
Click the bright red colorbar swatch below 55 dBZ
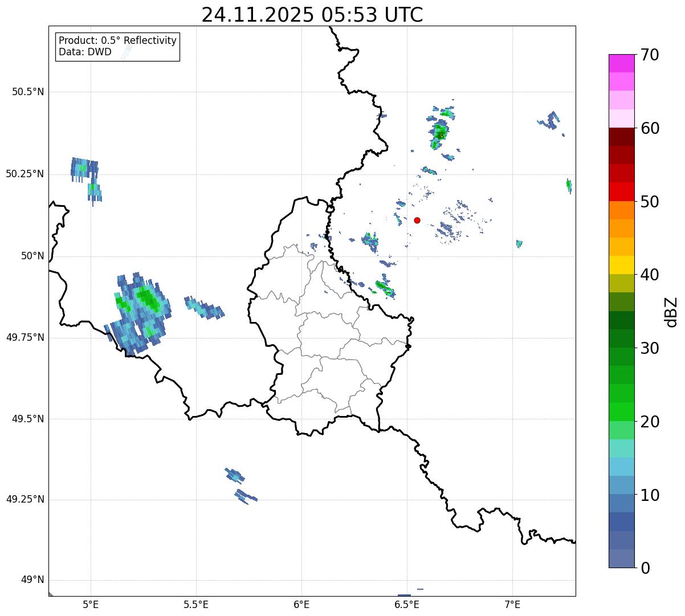click(x=621, y=191)
